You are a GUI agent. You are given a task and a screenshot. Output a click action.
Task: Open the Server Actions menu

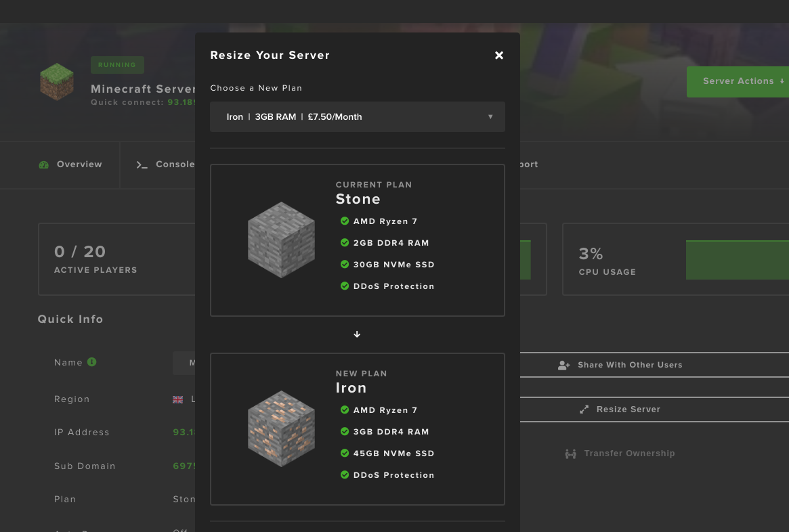(738, 81)
